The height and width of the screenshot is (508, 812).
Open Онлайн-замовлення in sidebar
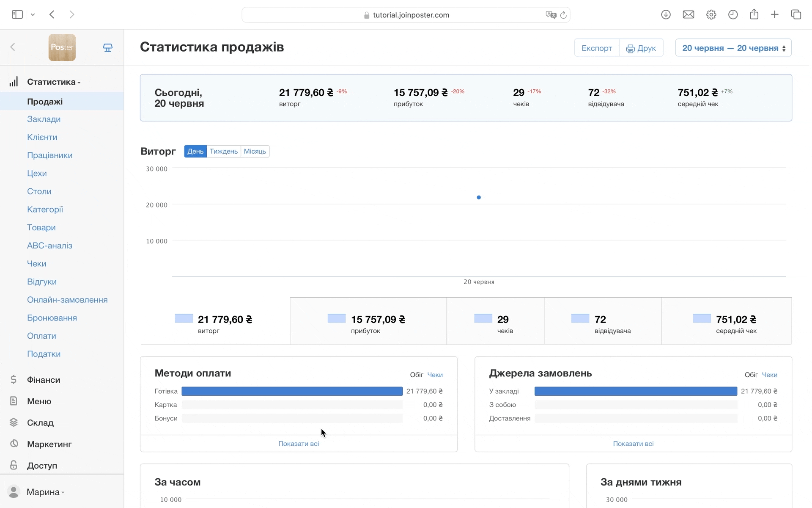68,300
